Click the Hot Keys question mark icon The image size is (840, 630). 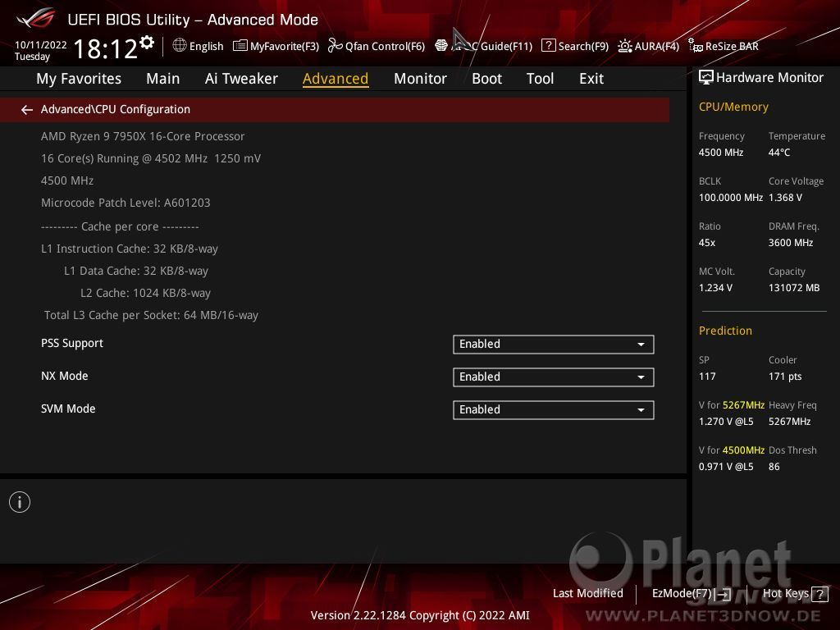819,594
